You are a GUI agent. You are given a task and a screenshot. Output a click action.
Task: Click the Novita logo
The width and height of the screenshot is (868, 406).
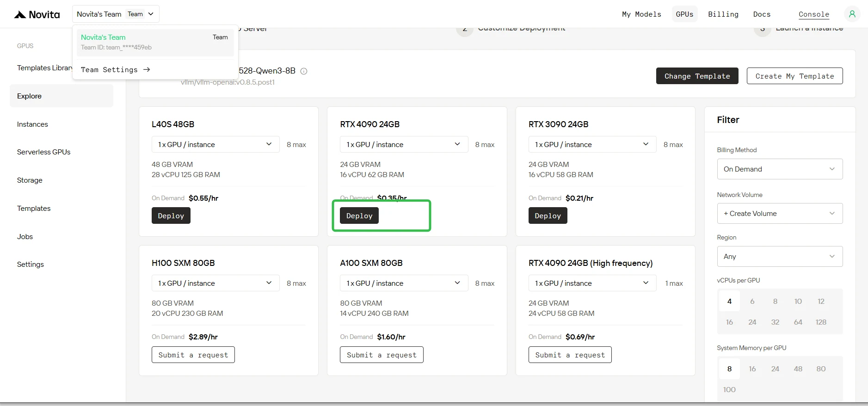click(37, 14)
